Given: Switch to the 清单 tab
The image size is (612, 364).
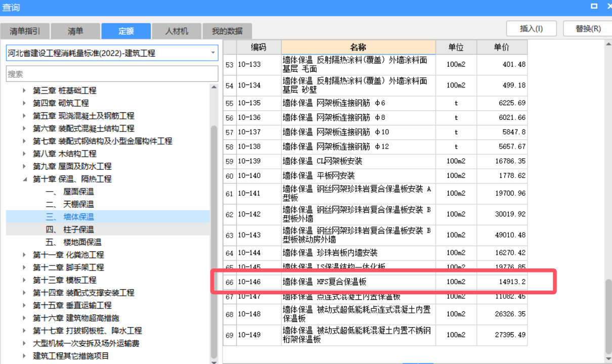Looking at the screenshot, I should click(x=75, y=31).
